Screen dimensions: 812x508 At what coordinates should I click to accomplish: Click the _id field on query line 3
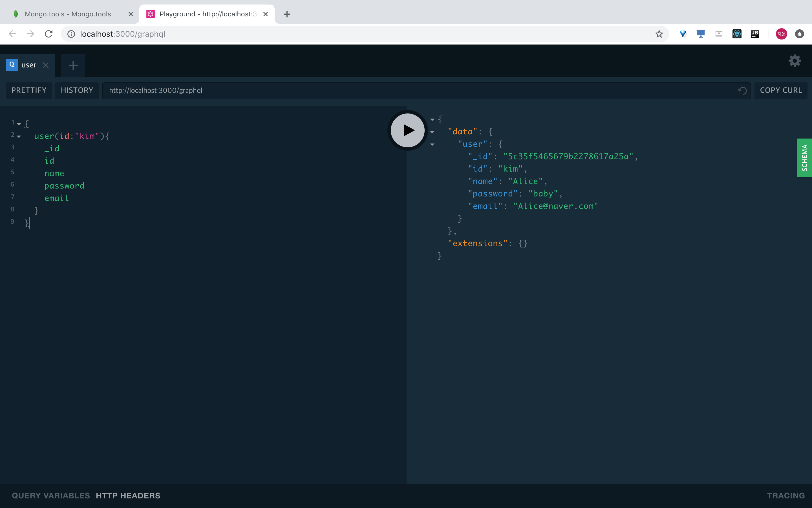click(x=52, y=148)
